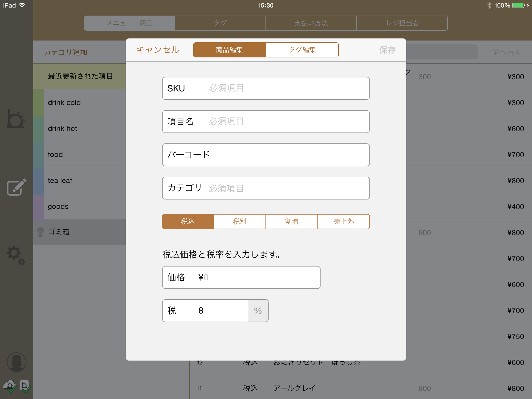This screenshot has width=532, height=399.
Task: Tap the 並べ替え sort button
Action: (x=507, y=52)
